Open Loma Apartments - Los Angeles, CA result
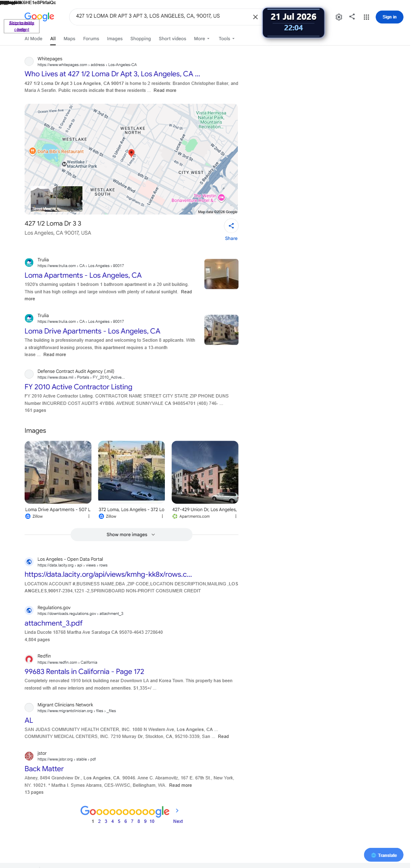This screenshot has height=868, width=415. point(83,275)
